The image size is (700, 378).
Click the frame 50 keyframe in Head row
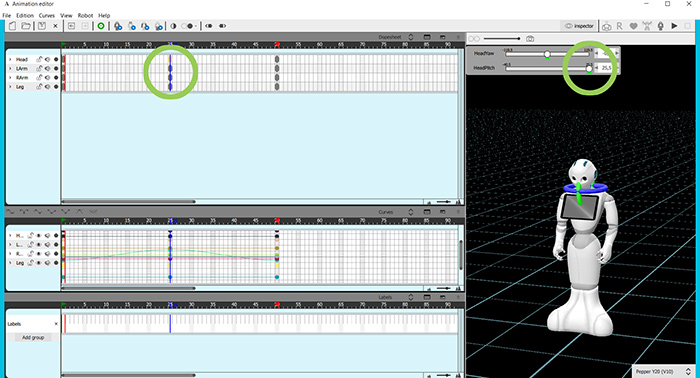point(277,59)
